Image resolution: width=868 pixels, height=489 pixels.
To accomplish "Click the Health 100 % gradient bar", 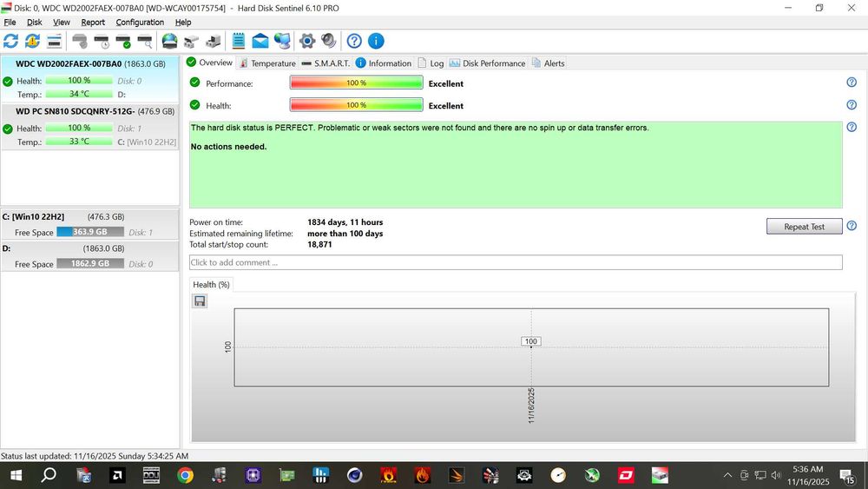I will (x=357, y=105).
